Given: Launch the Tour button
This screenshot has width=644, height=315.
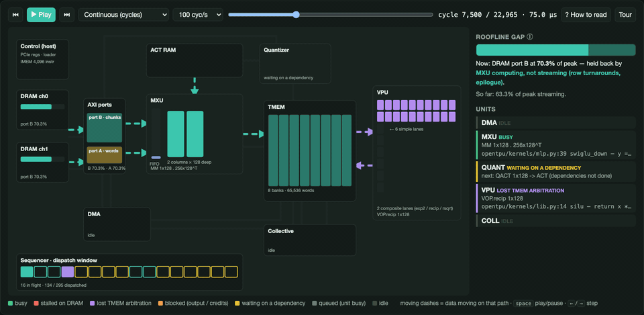Looking at the screenshot, I should point(625,15).
